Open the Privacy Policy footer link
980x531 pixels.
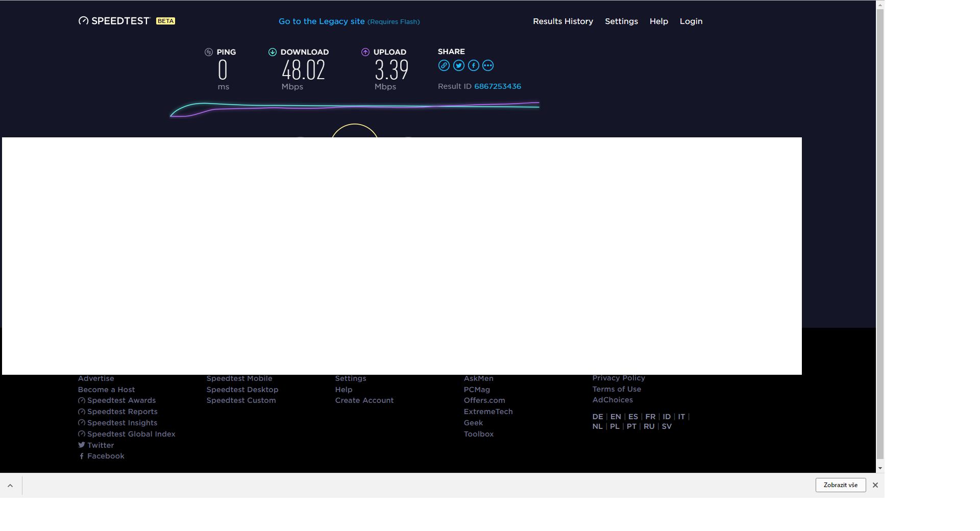[x=619, y=378]
